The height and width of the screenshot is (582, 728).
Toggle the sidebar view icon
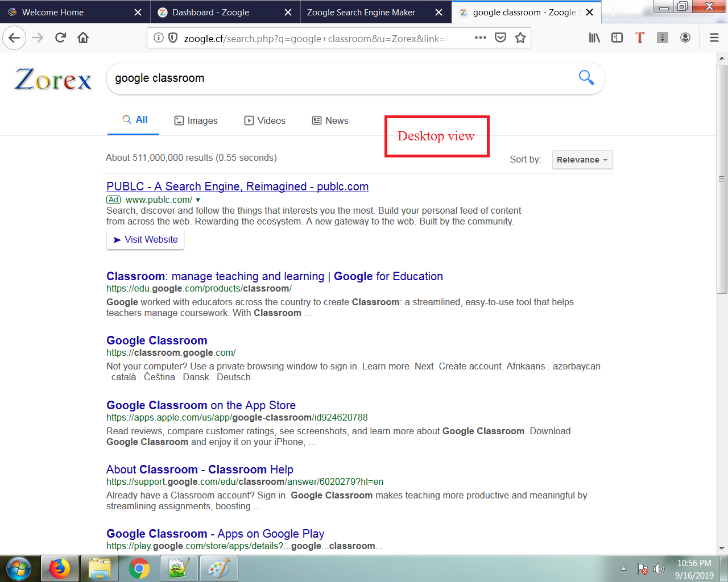pyautogui.click(x=617, y=38)
